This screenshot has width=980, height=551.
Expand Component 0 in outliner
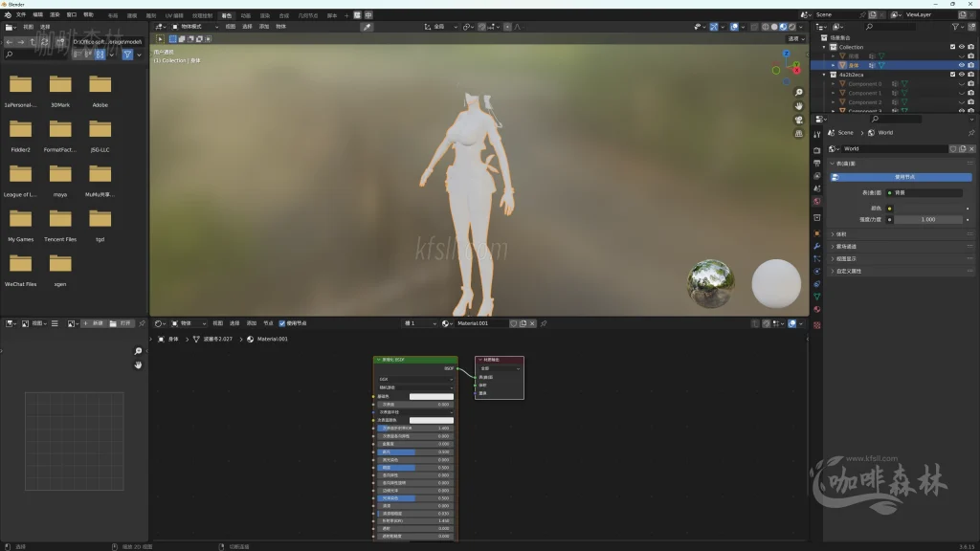click(x=834, y=84)
